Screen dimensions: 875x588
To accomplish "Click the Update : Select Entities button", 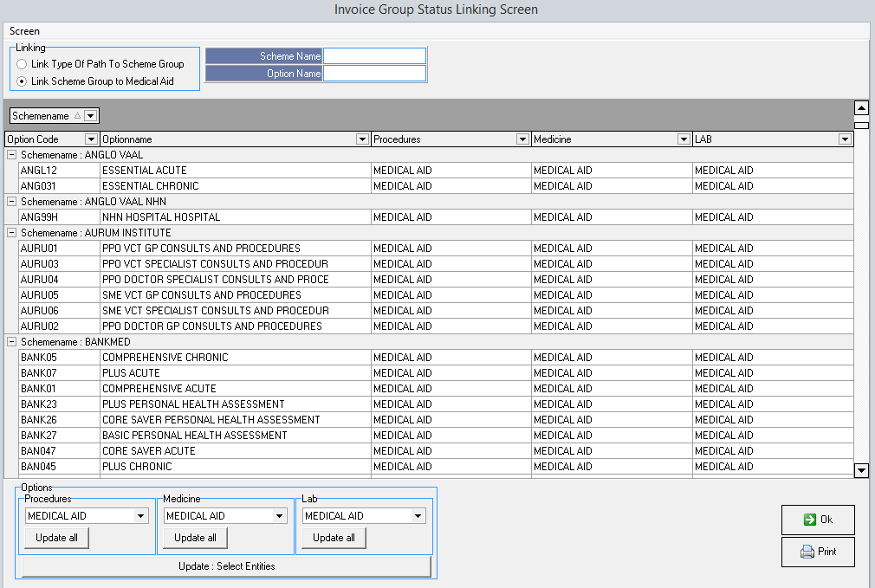I will (x=226, y=566).
